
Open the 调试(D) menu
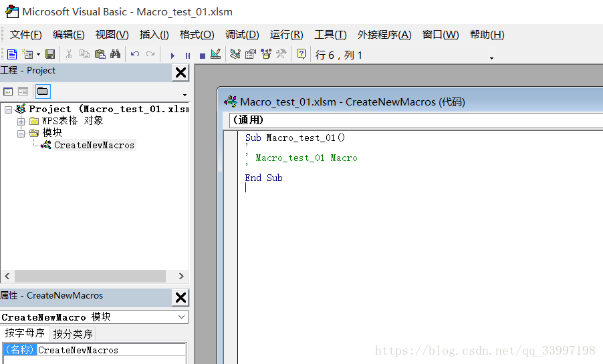click(x=242, y=35)
